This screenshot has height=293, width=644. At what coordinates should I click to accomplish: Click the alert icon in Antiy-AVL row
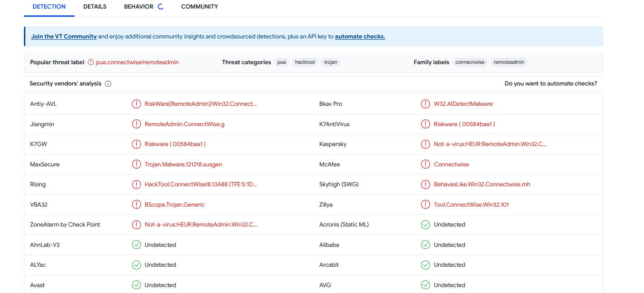pyautogui.click(x=136, y=104)
